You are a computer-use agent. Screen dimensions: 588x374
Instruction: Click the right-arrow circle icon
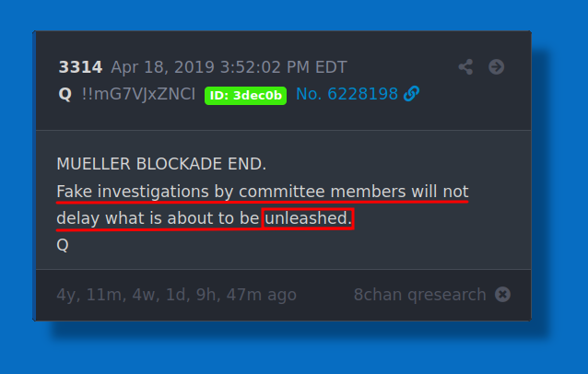[496, 67]
